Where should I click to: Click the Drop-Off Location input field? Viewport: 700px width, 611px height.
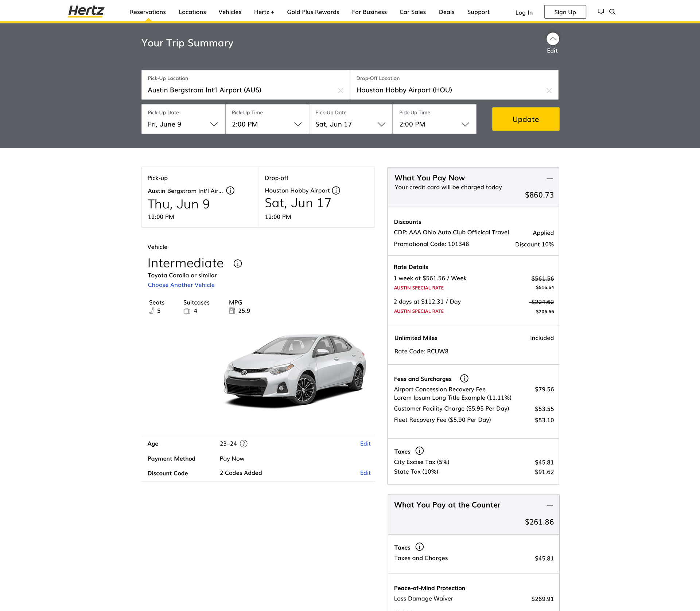pyautogui.click(x=454, y=85)
